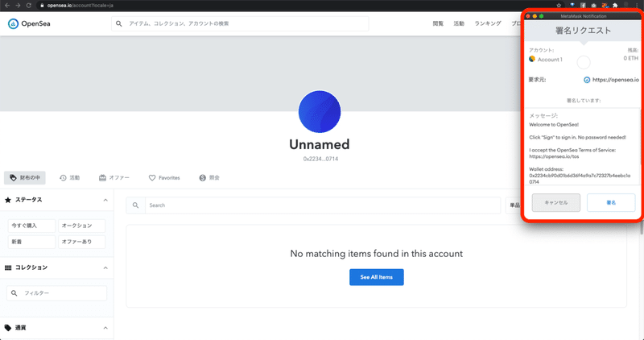The image size is (644, 340).
Task: Open 閲覧 in the top navigation
Action: coord(438,23)
